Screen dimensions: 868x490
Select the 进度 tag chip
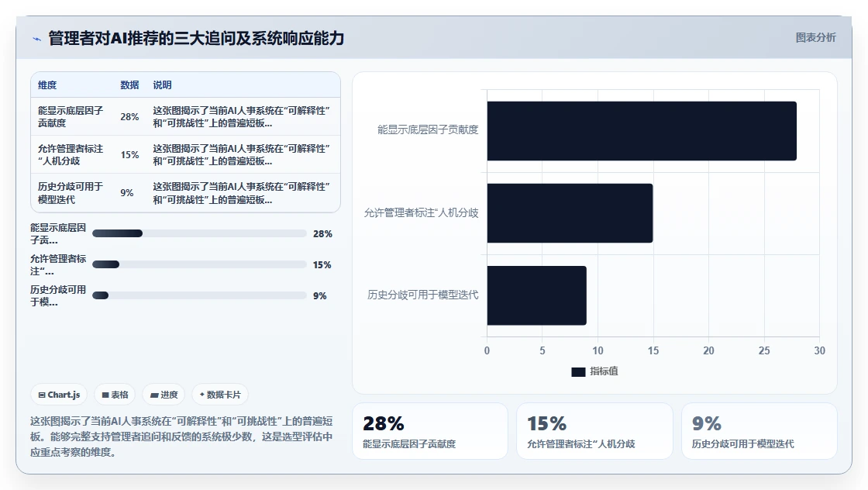[x=164, y=395]
